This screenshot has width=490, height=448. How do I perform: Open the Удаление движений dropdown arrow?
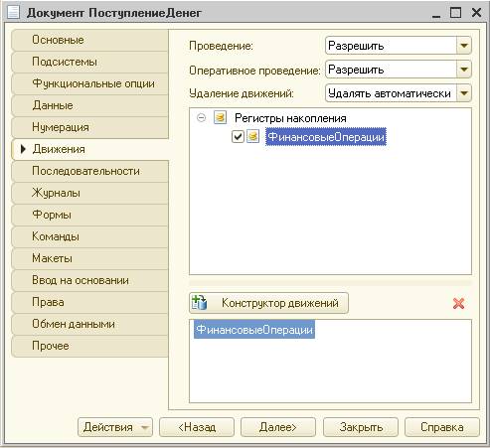click(464, 93)
